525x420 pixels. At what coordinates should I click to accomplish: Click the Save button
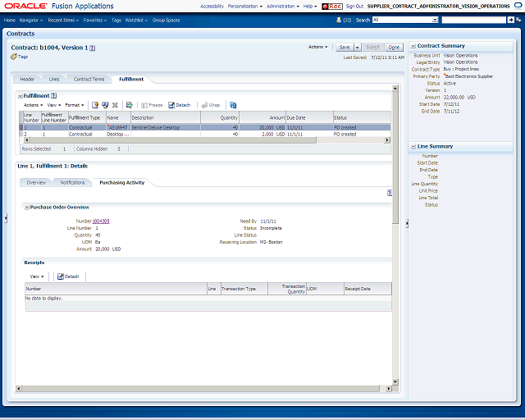[345, 48]
